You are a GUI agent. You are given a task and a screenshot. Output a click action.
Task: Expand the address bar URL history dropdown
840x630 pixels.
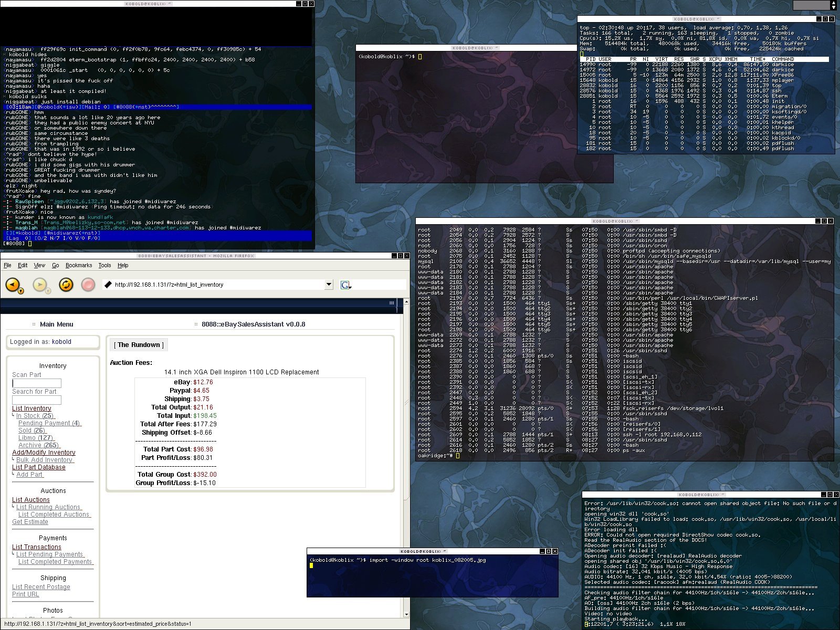coord(329,285)
